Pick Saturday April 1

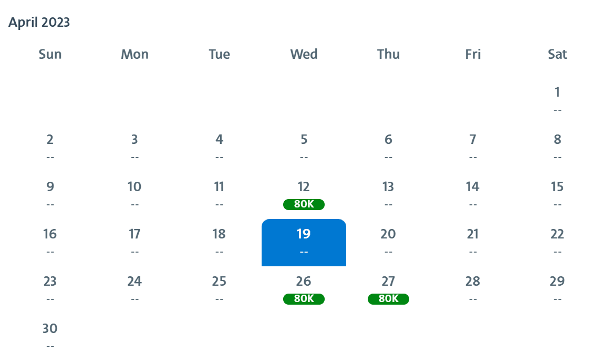click(557, 100)
